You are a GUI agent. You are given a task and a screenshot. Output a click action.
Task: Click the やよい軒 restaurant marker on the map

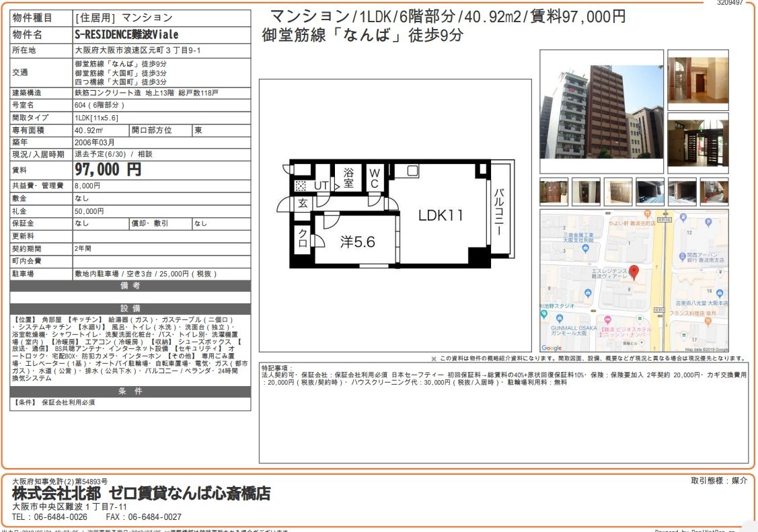[647, 214]
